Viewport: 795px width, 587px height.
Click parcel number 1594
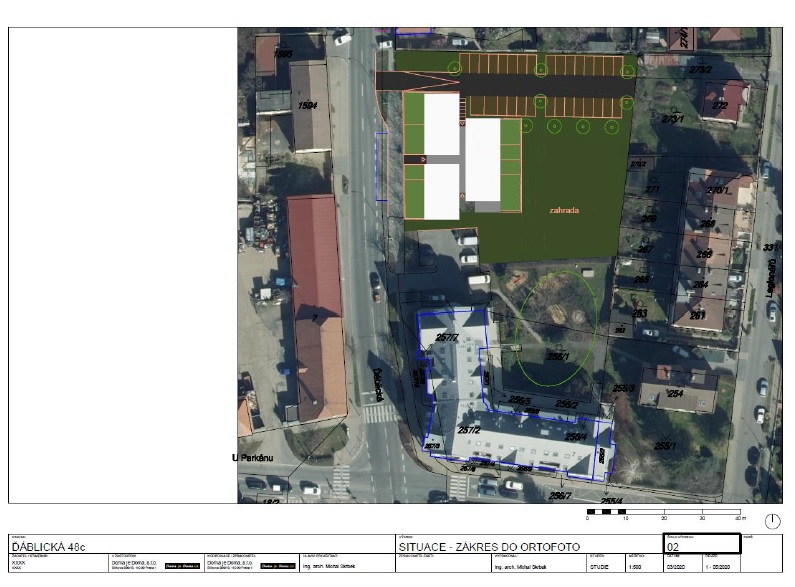(x=307, y=105)
